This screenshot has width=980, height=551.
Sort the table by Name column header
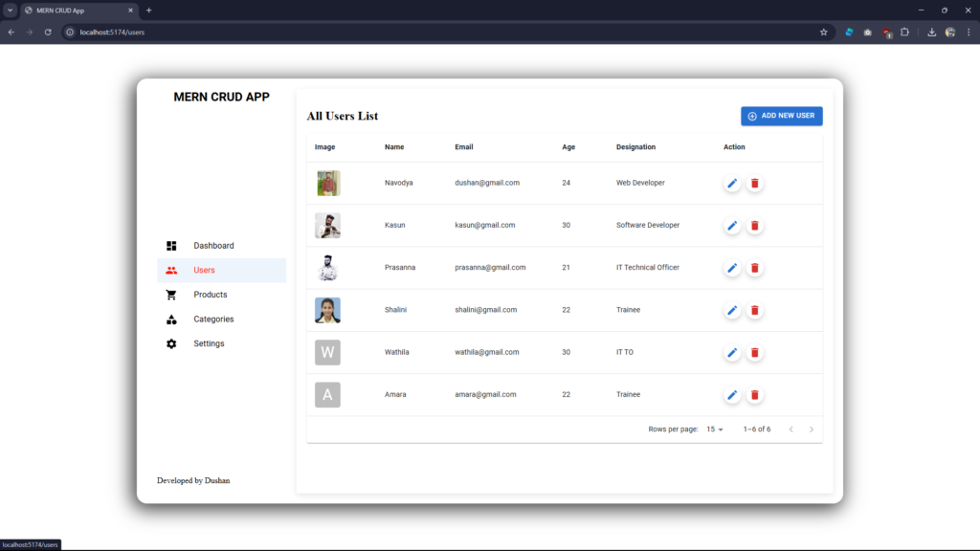click(394, 147)
